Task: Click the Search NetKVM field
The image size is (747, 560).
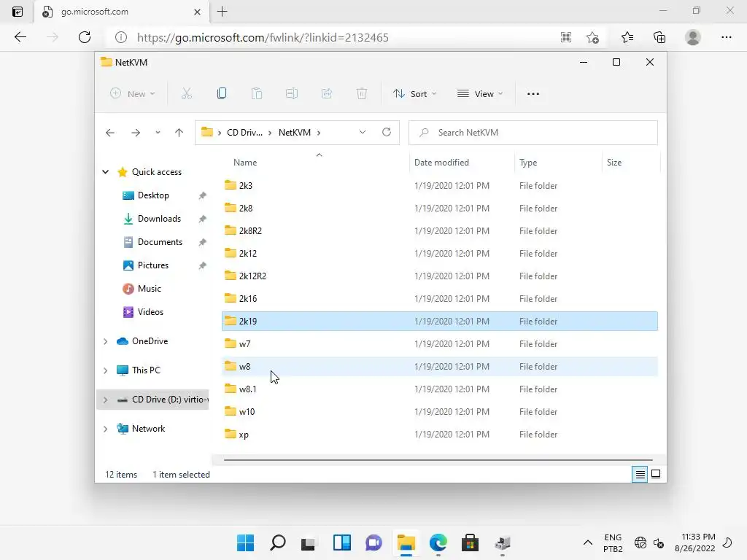Action: pos(533,133)
